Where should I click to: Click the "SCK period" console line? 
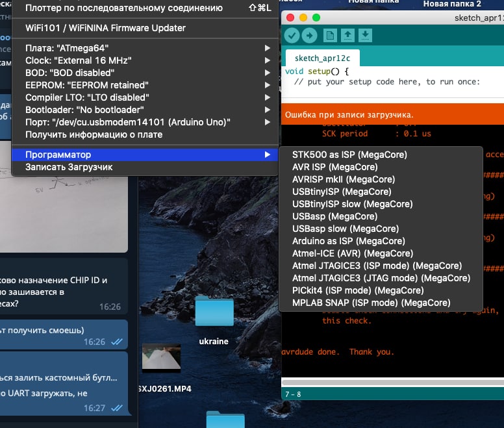[x=377, y=134]
